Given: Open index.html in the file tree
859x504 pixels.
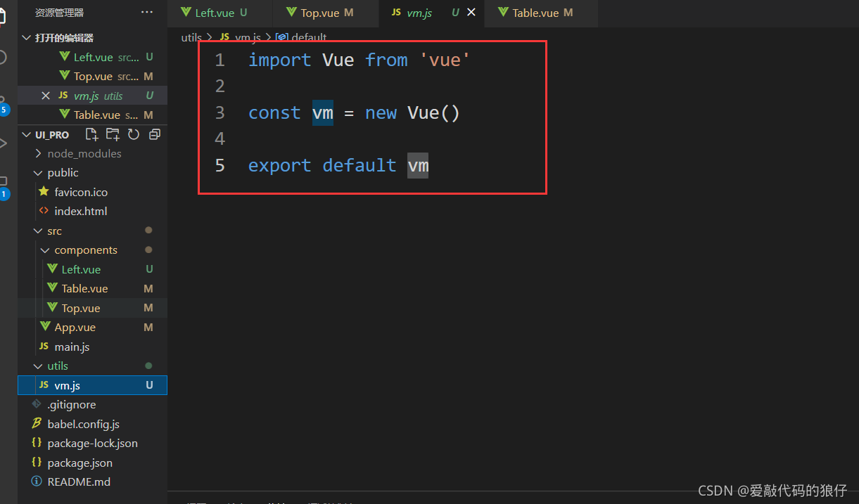Looking at the screenshot, I should (x=92, y=212).
